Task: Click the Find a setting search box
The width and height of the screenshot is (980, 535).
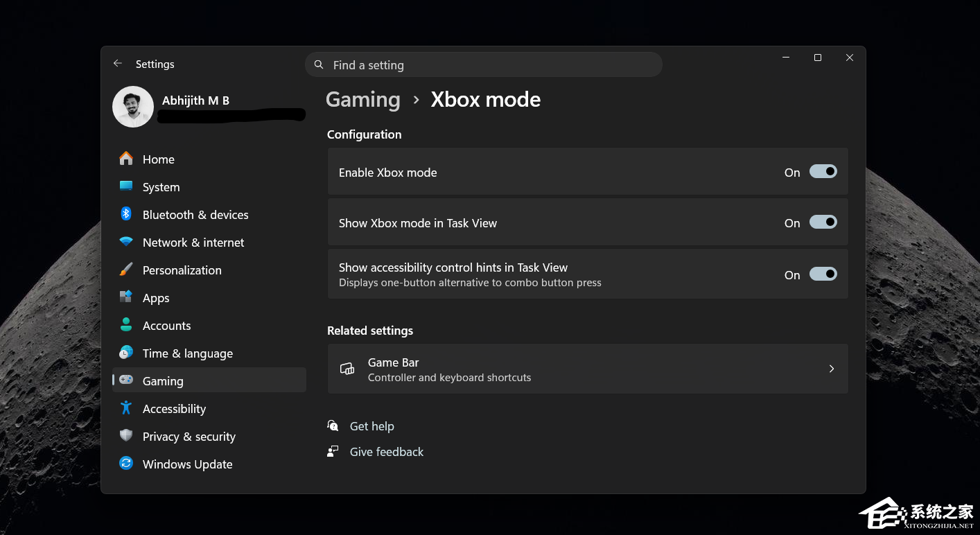Action: (x=484, y=64)
